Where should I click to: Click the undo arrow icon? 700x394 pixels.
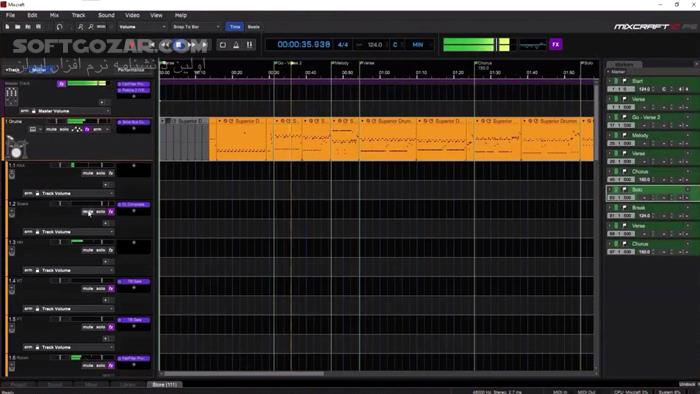(x=59, y=27)
